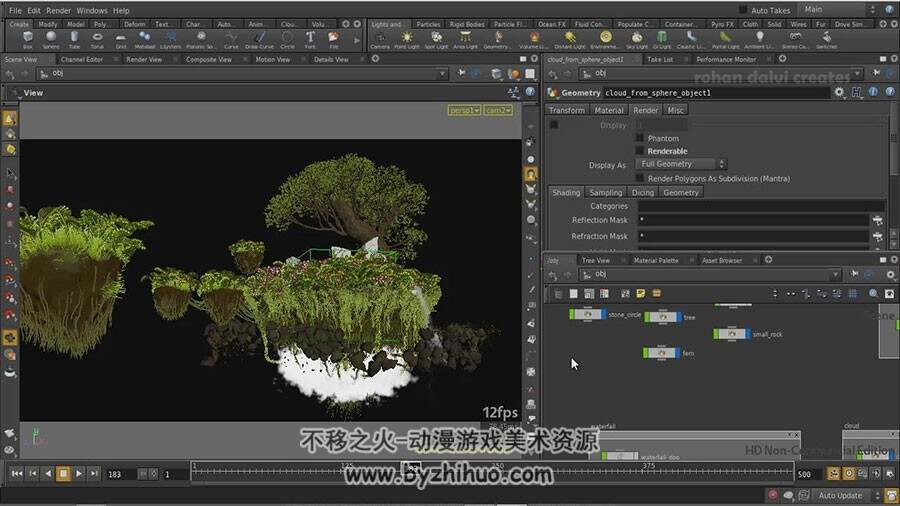Play the animation forward
The width and height of the screenshot is (900, 506).
click(79, 473)
